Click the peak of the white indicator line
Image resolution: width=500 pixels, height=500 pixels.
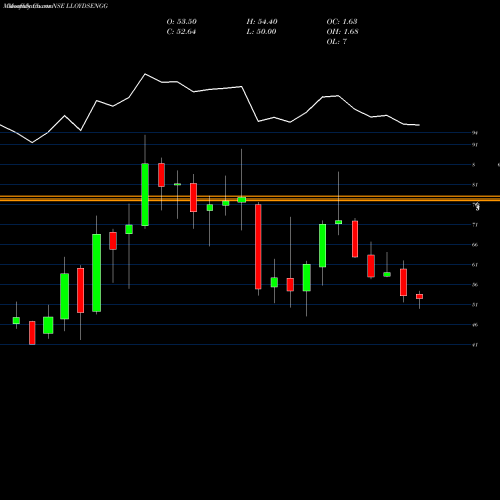[x=145, y=74]
